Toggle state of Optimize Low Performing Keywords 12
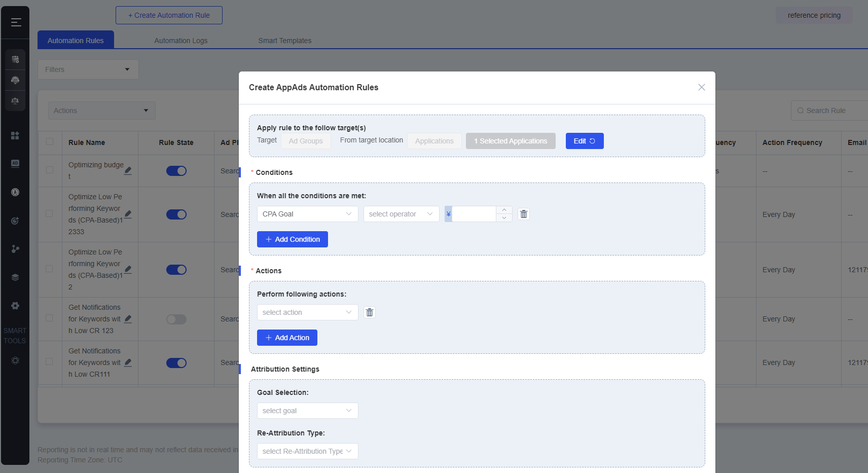The image size is (868, 473). pos(176,270)
